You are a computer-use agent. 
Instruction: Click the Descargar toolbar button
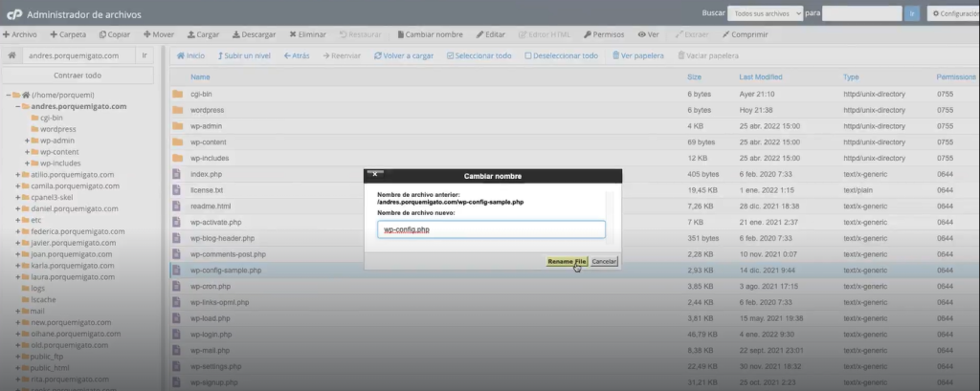tap(254, 33)
